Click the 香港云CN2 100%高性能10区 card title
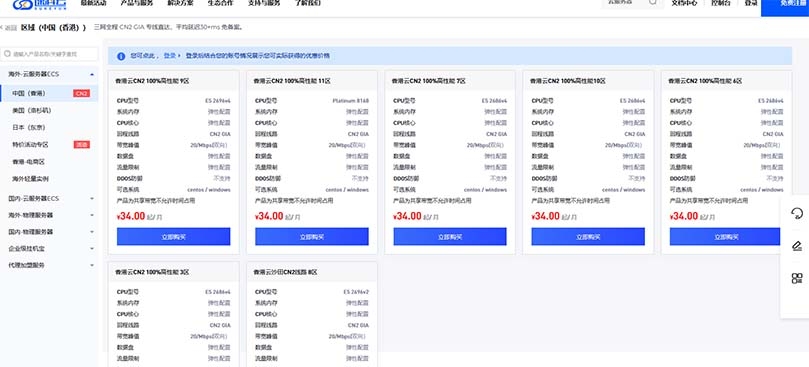This screenshot has width=809, height=367. coord(568,81)
